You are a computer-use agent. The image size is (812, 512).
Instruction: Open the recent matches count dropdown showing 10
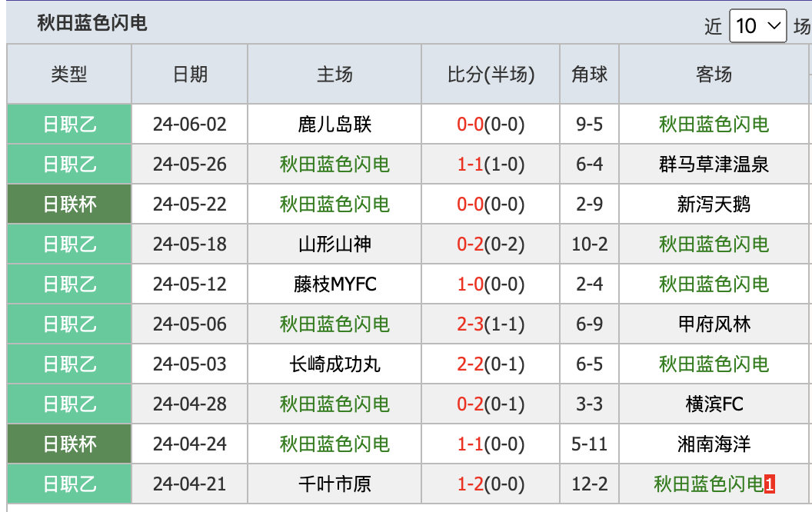pos(757,25)
